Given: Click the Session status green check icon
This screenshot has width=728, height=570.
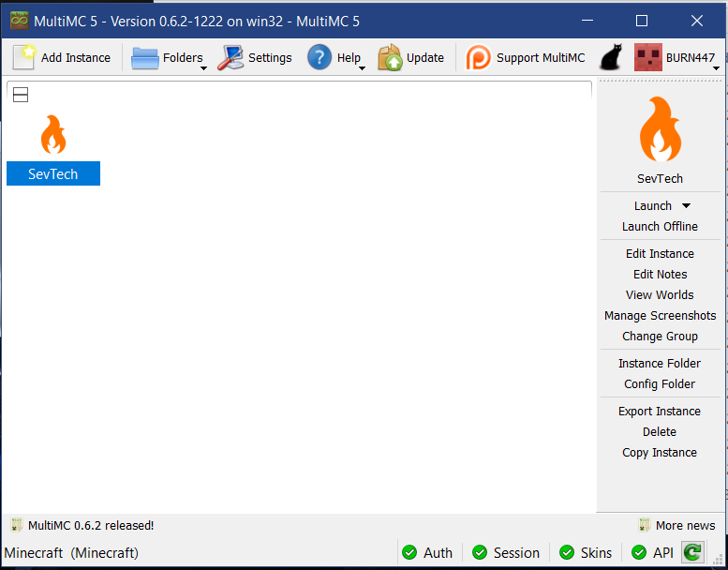Looking at the screenshot, I should pos(480,552).
